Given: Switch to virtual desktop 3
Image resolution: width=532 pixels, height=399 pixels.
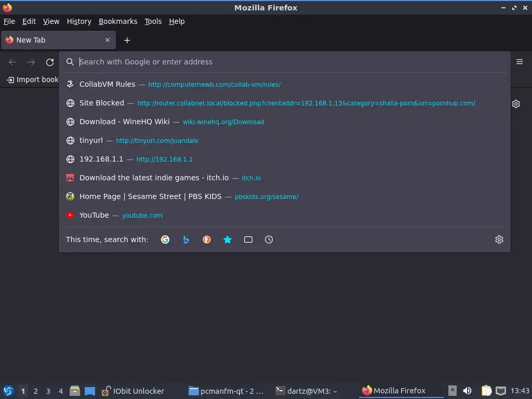Looking at the screenshot, I should tap(48, 391).
